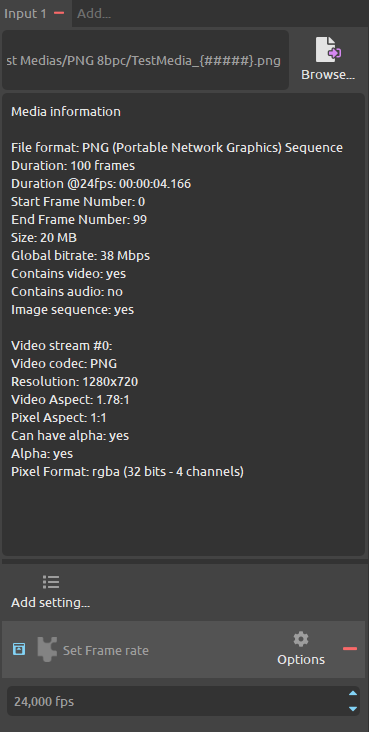Viewport: 369px width, 732px height.
Task: Click the TestMedia file path field
Action: coord(145,60)
